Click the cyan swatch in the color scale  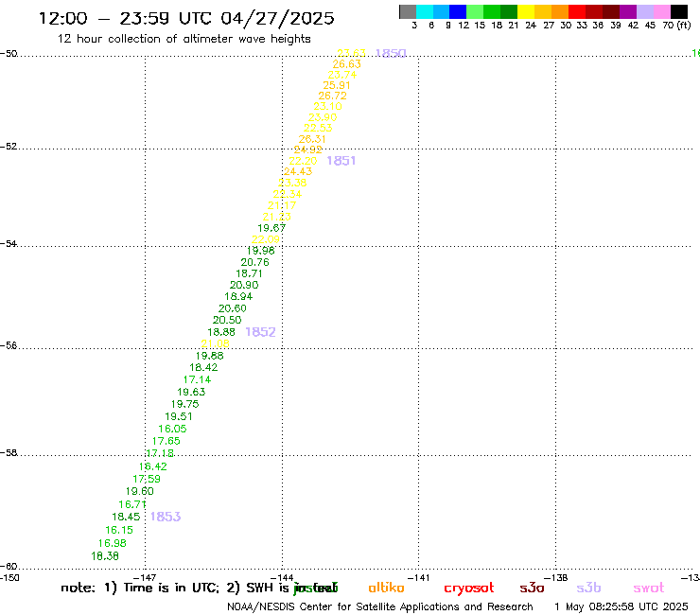point(424,11)
